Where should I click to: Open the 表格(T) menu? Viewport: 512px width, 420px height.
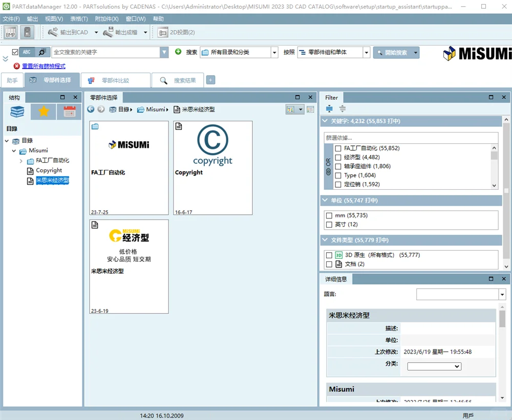pyautogui.click(x=79, y=19)
